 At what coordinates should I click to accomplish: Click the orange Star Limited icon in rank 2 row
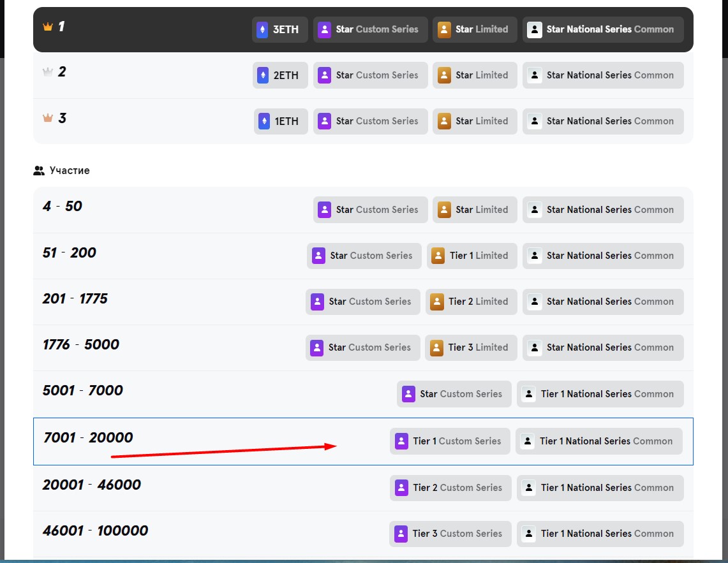(444, 75)
